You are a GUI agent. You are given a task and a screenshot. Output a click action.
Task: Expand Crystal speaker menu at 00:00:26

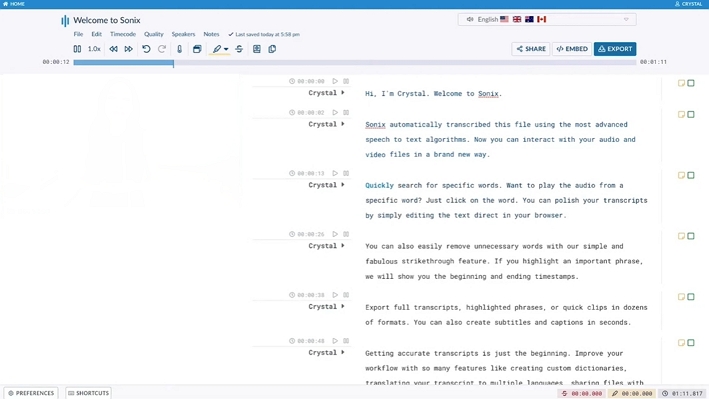(343, 246)
